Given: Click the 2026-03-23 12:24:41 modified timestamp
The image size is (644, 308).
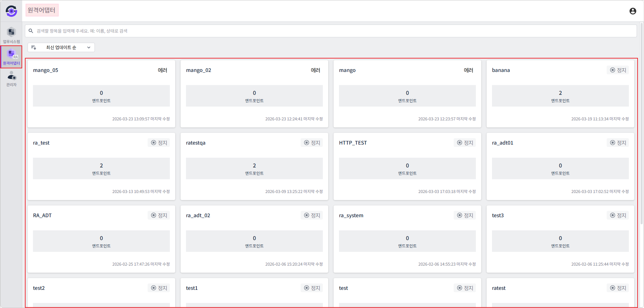Looking at the screenshot, I should pyautogui.click(x=294, y=119).
